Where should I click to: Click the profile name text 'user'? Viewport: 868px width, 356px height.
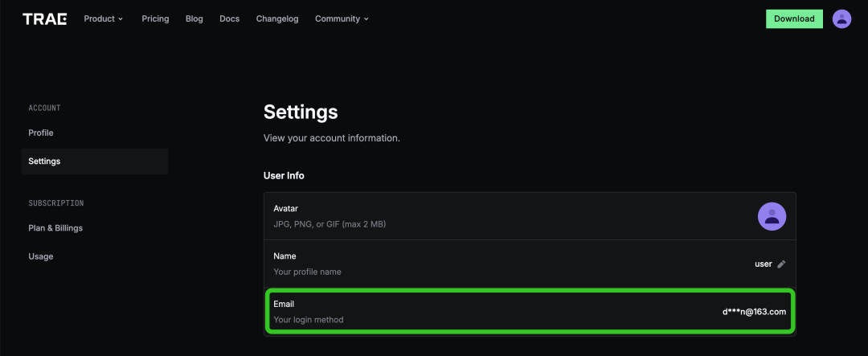763,264
